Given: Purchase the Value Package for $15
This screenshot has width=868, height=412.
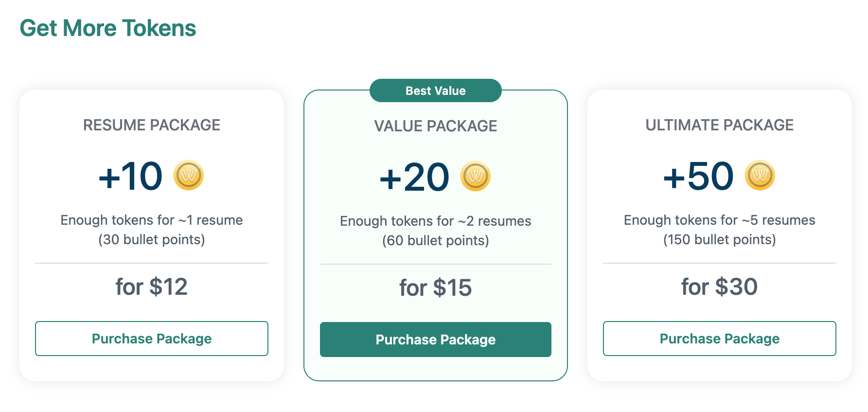Looking at the screenshot, I should tap(435, 340).
